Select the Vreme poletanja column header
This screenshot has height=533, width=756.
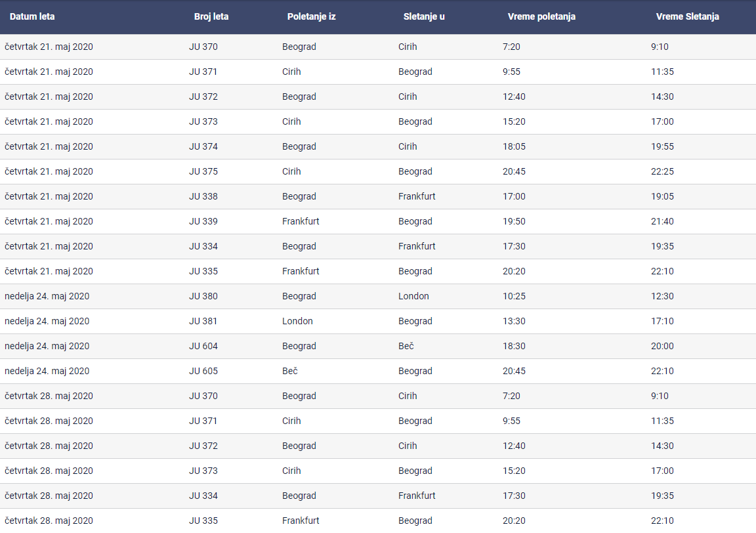coord(541,16)
